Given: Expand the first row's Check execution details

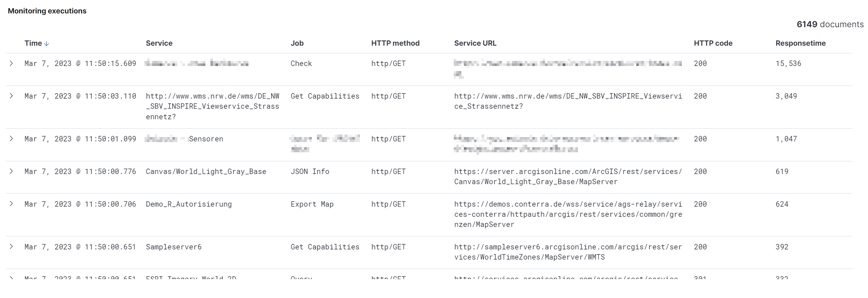Looking at the screenshot, I should point(11,63).
